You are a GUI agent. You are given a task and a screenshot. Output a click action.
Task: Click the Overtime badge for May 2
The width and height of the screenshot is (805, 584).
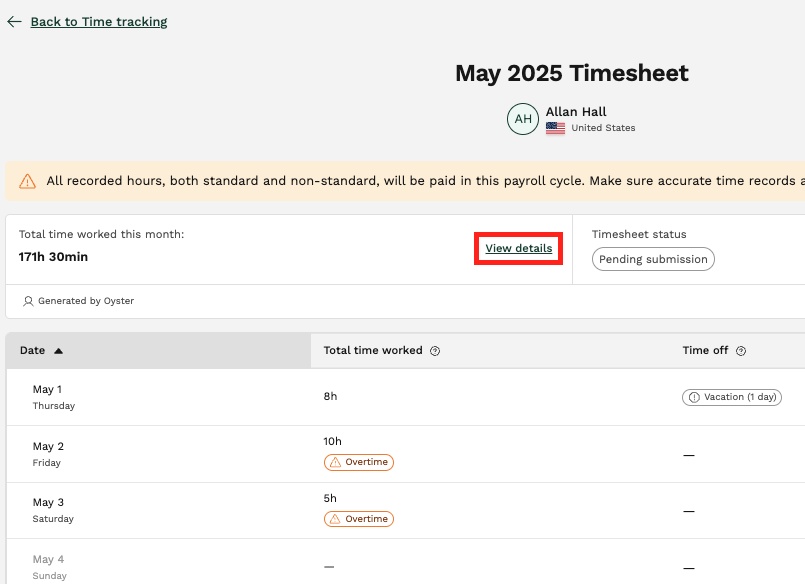[359, 462]
